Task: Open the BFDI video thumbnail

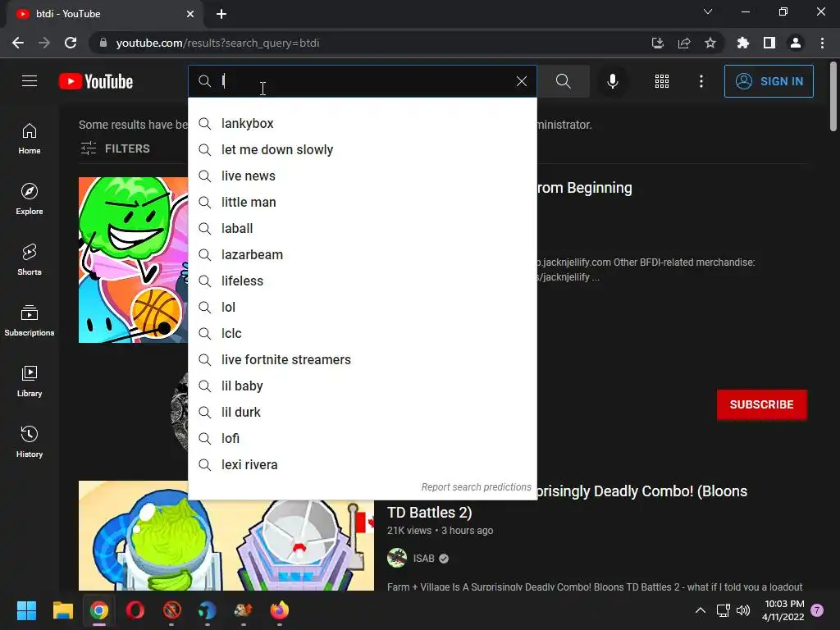Action: [x=133, y=260]
